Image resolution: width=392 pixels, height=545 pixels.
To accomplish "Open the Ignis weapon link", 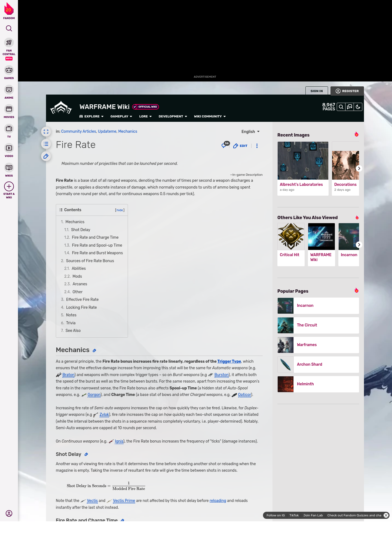I will (x=119, y=441).
